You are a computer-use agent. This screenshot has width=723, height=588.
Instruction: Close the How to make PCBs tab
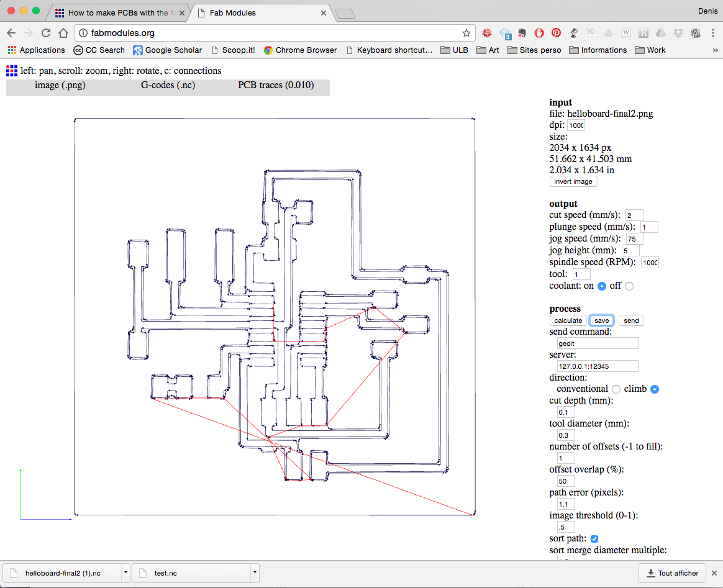[x=181, y=13]
